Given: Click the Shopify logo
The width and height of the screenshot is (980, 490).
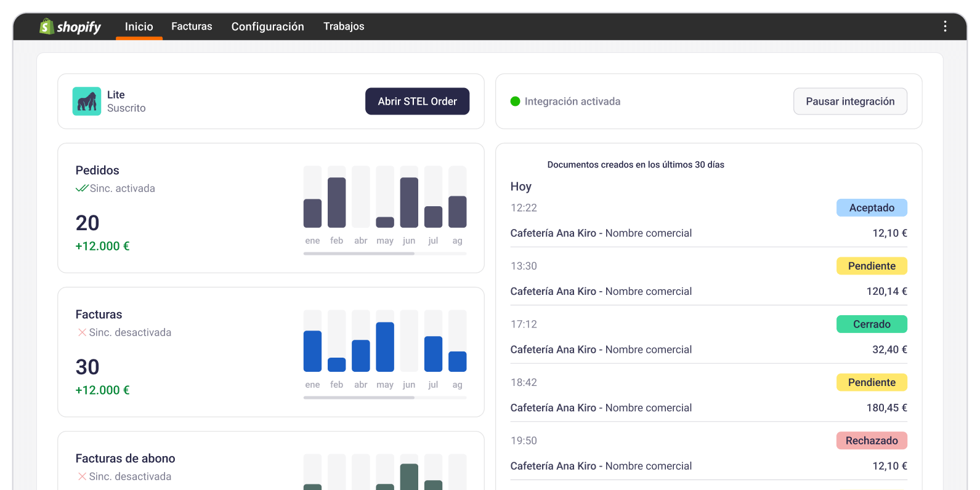Looking at the screenshot, I should point(70,26).
